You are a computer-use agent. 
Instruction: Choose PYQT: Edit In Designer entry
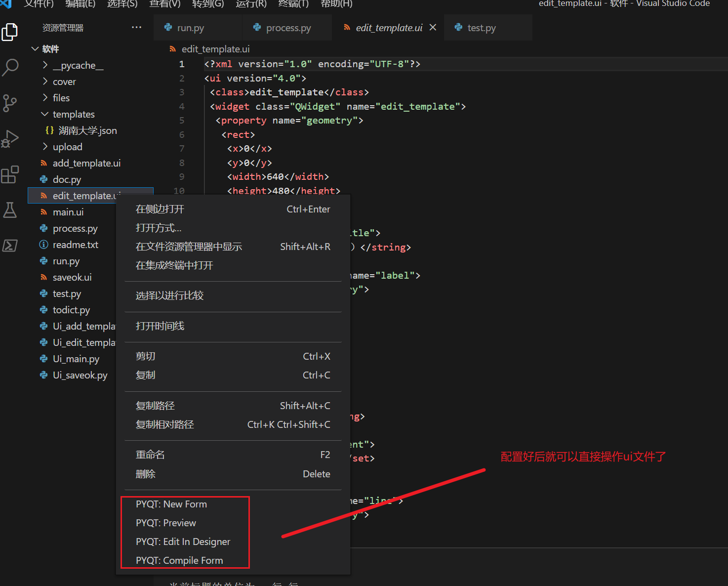(x=233, y=542)
